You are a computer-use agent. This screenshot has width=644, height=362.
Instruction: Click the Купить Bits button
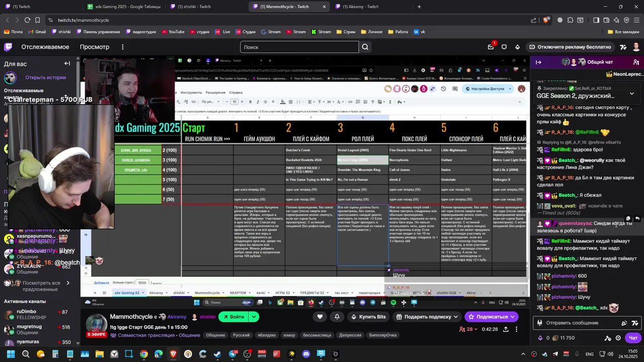tap(368, 317)
